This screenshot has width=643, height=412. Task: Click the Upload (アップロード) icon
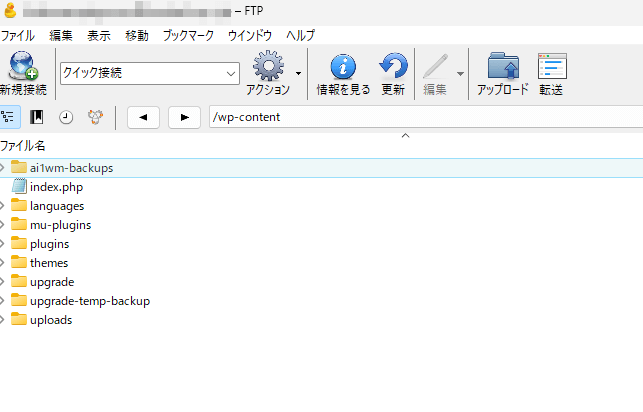tap(502, 68)
